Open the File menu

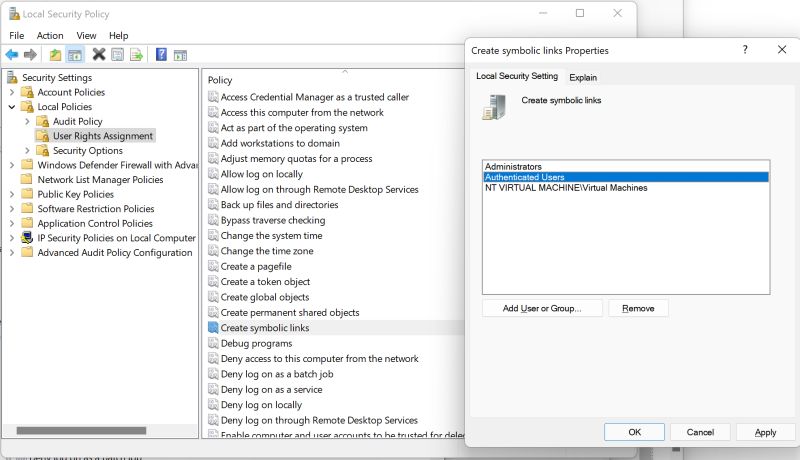point(16,36)
